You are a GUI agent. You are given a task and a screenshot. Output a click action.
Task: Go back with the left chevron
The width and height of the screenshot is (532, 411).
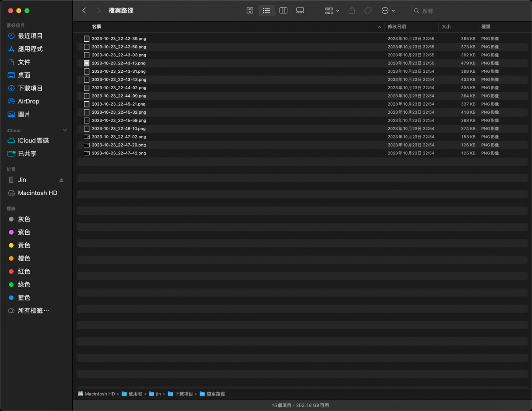click(84, 10)
